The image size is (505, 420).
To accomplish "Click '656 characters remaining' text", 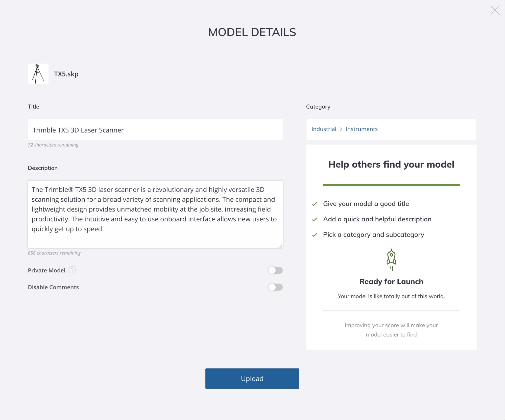I will pyautogui.click(x=54, y=253).
